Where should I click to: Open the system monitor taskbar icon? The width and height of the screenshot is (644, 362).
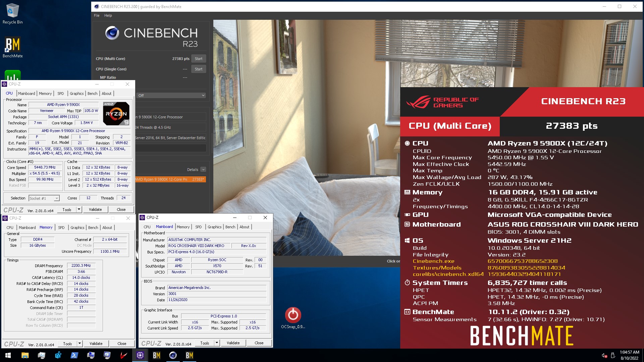click(41, 355)
